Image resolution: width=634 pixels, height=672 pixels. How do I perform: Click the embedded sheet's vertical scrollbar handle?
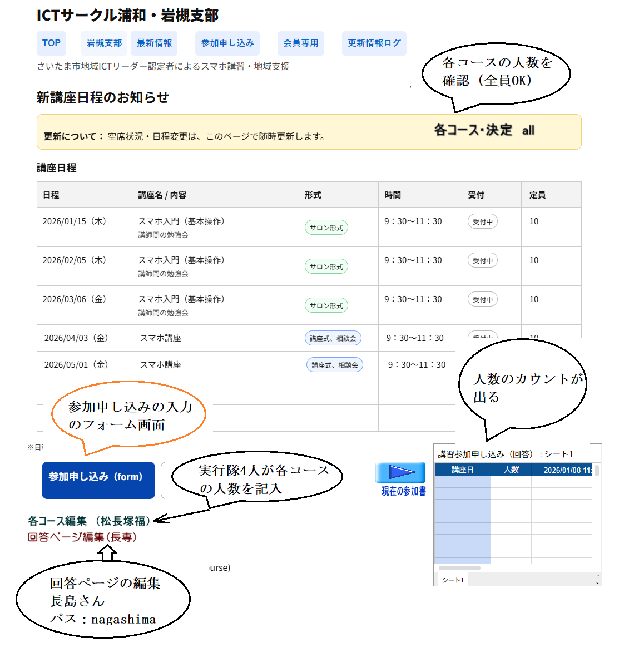click(x=597, y=471)
